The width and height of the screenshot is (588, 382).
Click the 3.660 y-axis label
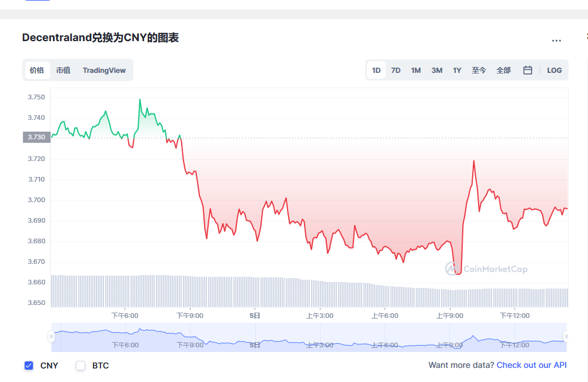coord(36,282)
